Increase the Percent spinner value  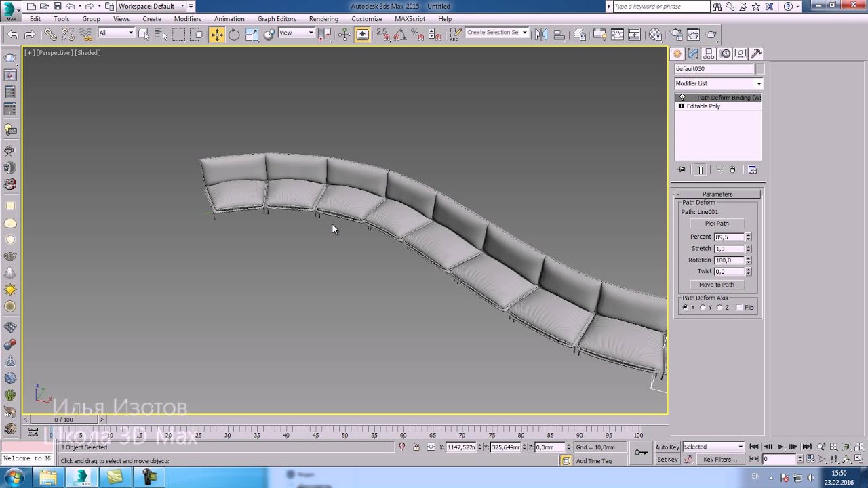tap(748, 235)
